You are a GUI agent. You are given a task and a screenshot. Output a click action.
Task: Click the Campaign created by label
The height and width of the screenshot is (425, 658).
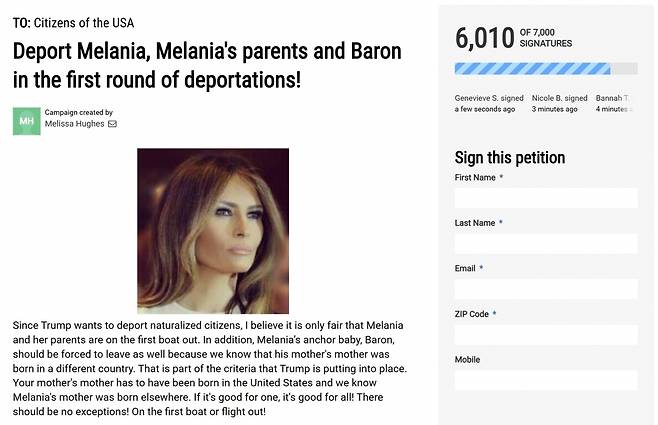click(79, 113)
